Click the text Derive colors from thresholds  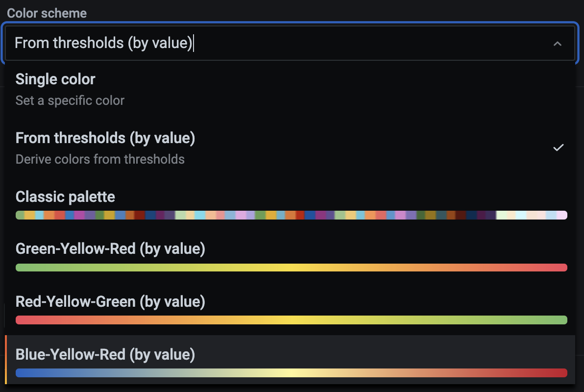pyautogui.click(x=100, y=159)
